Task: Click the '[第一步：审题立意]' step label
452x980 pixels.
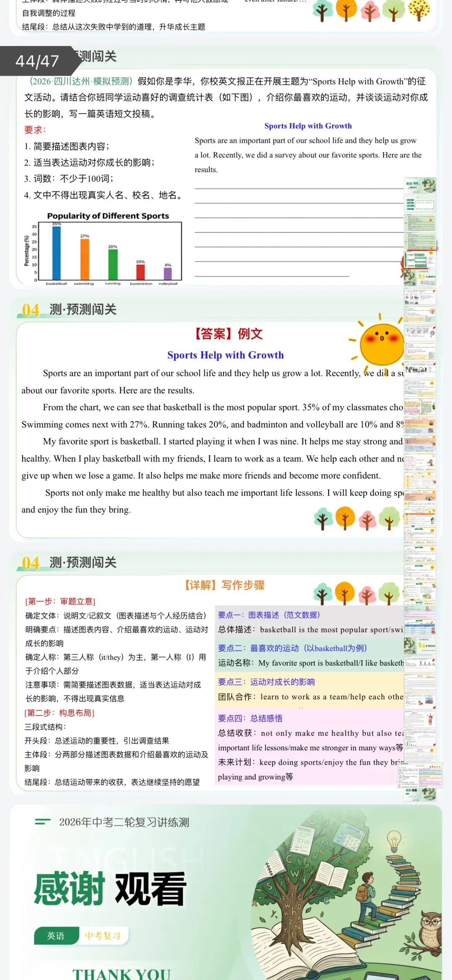Action: (x=60, y=602)
